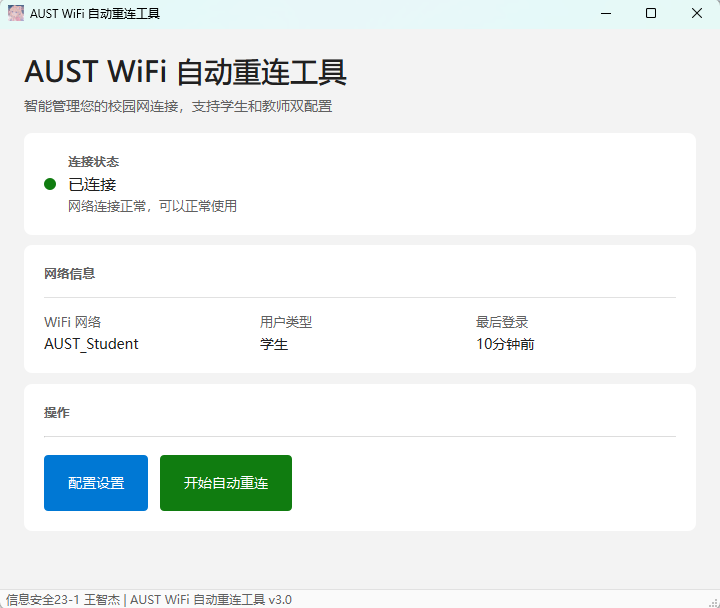
Task: Maximize the AUST WiFi tool window
Action: [x=651, y=13]
